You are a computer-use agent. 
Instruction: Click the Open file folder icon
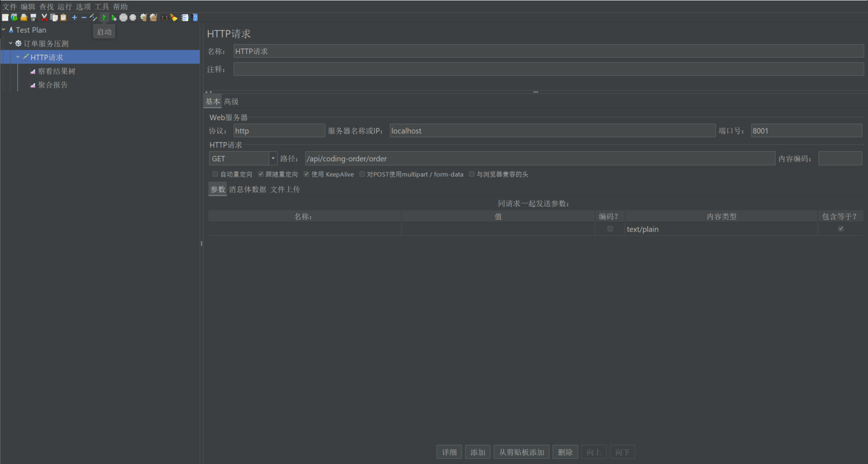coord(24,18)
